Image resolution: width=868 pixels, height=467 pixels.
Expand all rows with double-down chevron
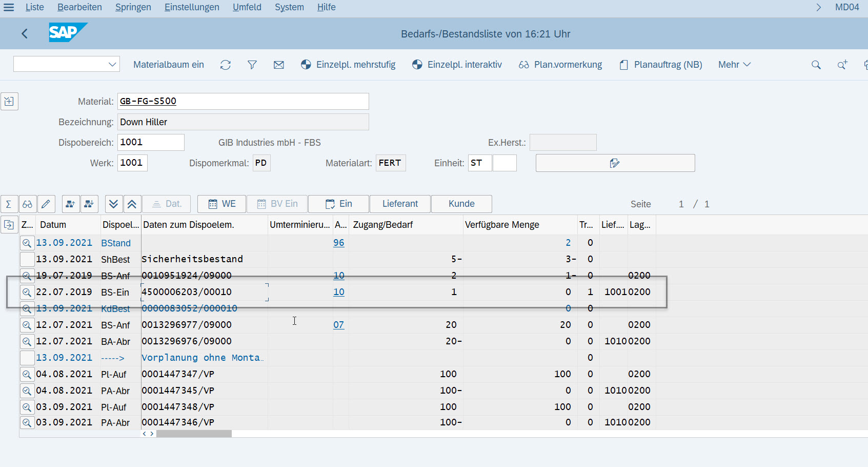click(x=113, y=204)
